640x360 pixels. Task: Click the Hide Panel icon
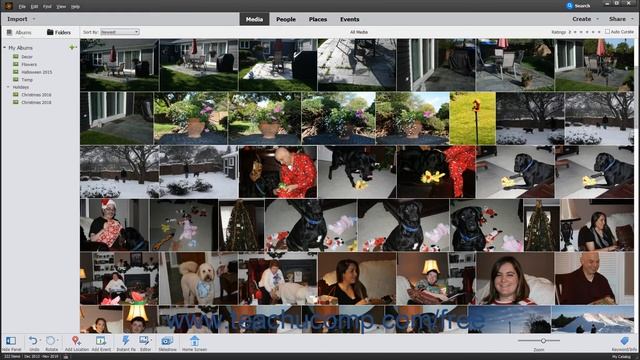(x=11, y=340)
